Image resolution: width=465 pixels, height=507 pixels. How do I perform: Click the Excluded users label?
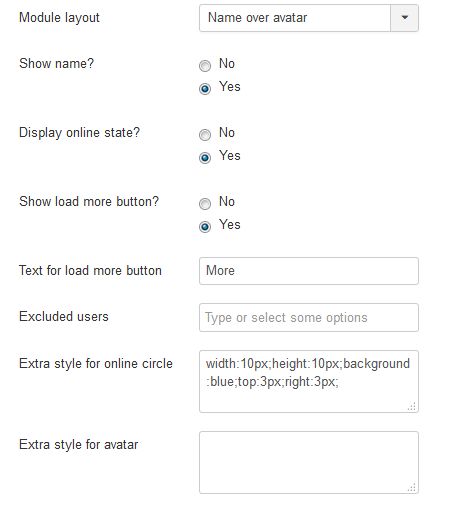pyautogui.click(x=64, y=316)
